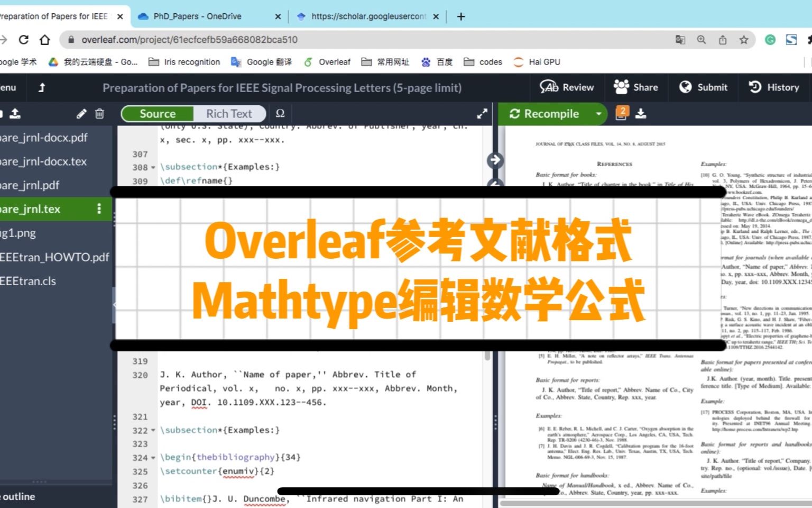Recompile the document
Image resolution: width=812 pixels, height=508 pixels.
545,114
